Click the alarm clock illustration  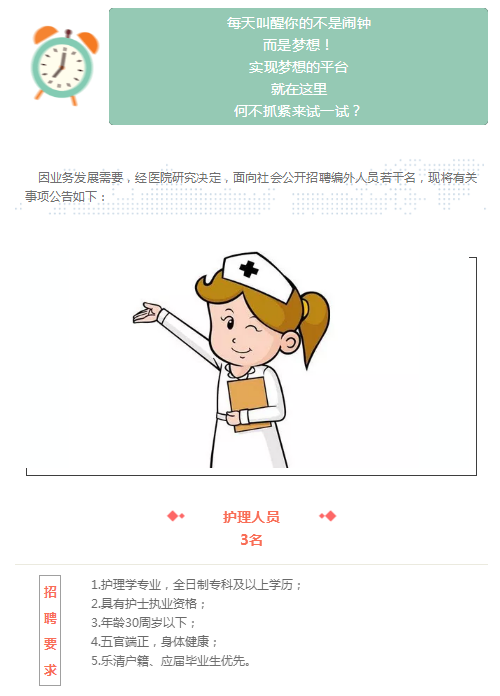coord(64,65)
